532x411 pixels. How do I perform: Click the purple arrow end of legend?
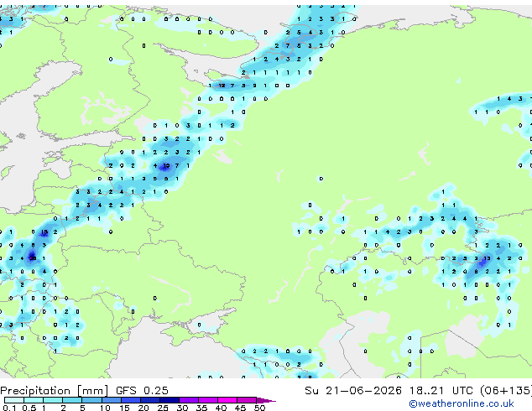click(x=266, y=400)
